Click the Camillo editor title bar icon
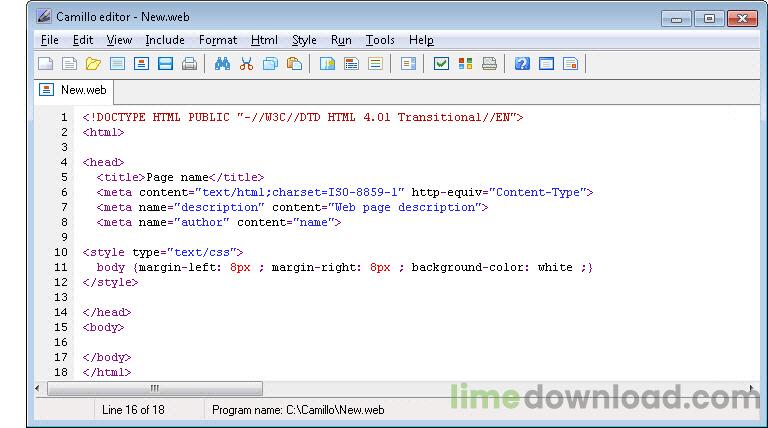Screen dimensions: 768x428 (44, 16)
